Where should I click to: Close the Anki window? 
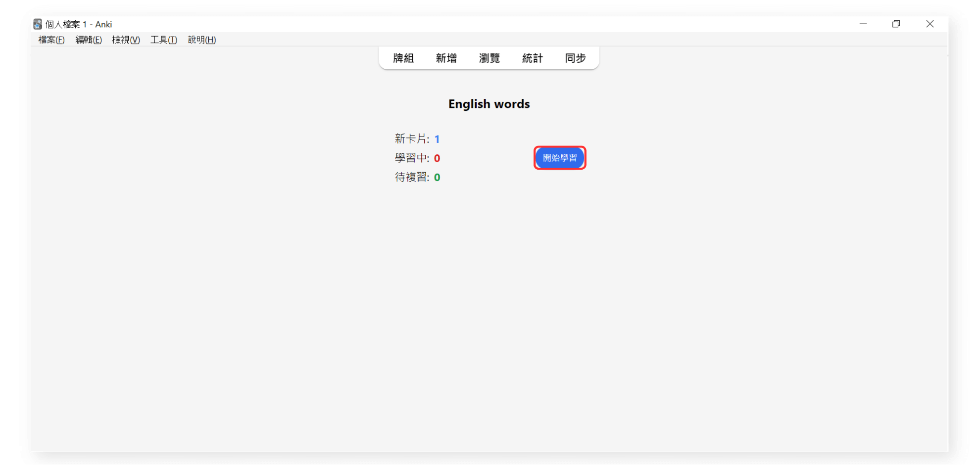click(x=930, y=24)
